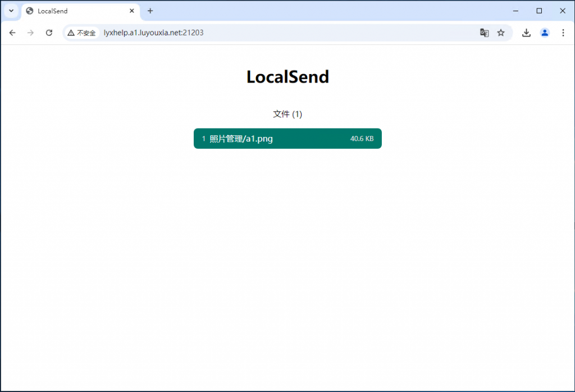Click the (1) link next to 文件
The height and width of the screenshot is (392, 575).
pos(297,114)
